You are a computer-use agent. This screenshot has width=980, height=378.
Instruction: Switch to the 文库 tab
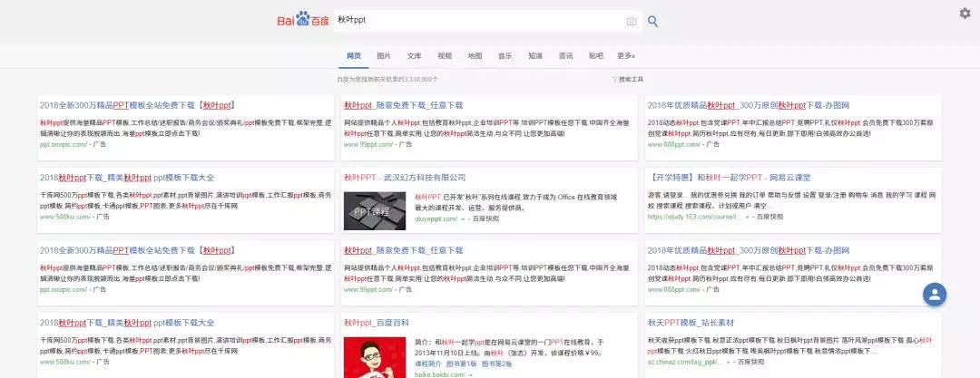tap(415, 55)
